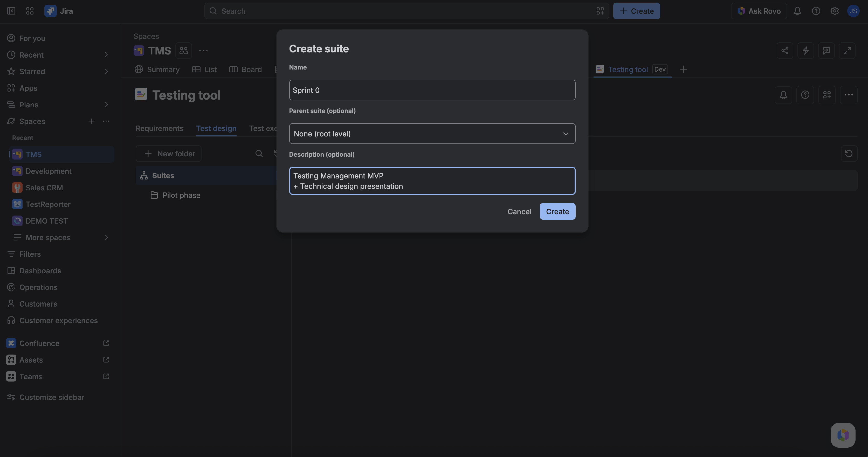868x457 pixels.
Task: Click Create in the suite dialog
Action: pos(557,211)
